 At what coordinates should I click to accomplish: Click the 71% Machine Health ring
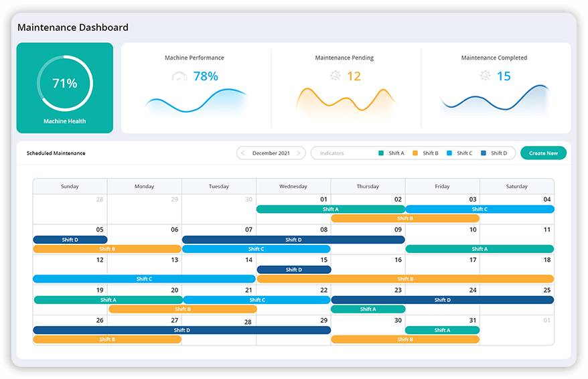[x=65, y=84]
